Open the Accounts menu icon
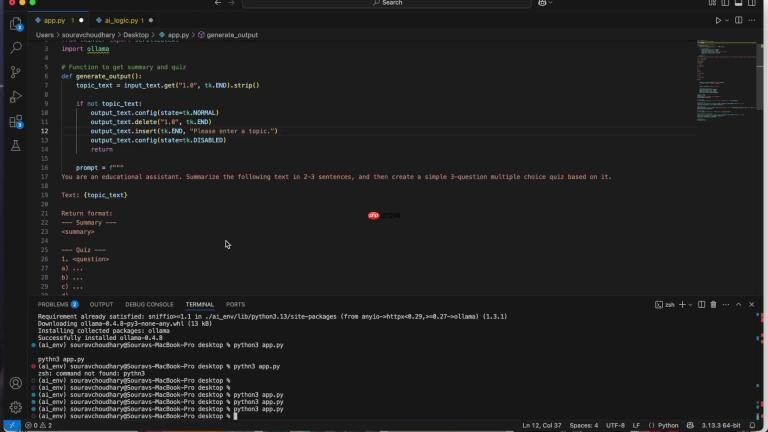Image resolution: width=768 pixels, height=432 pixels. click(x=16, y=383)
